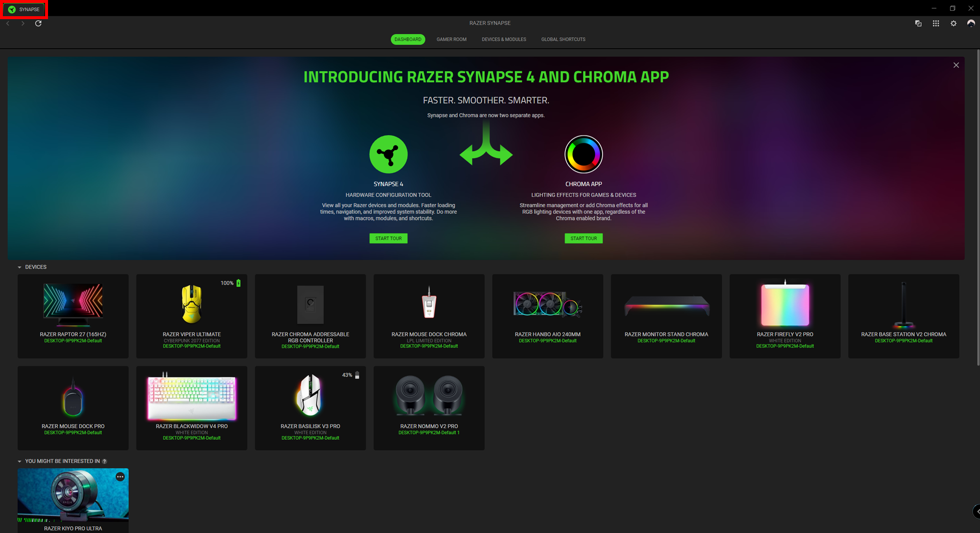Start the Chroma App tour
980x533 pixels.
(x=583, y=238)
